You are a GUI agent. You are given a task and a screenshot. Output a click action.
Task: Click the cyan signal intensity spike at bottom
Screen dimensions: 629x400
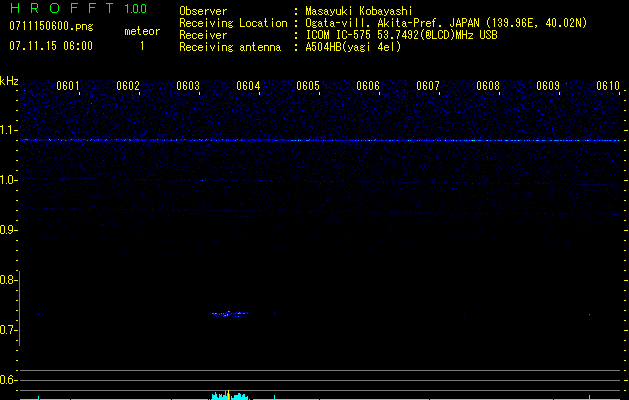[229, 395]
